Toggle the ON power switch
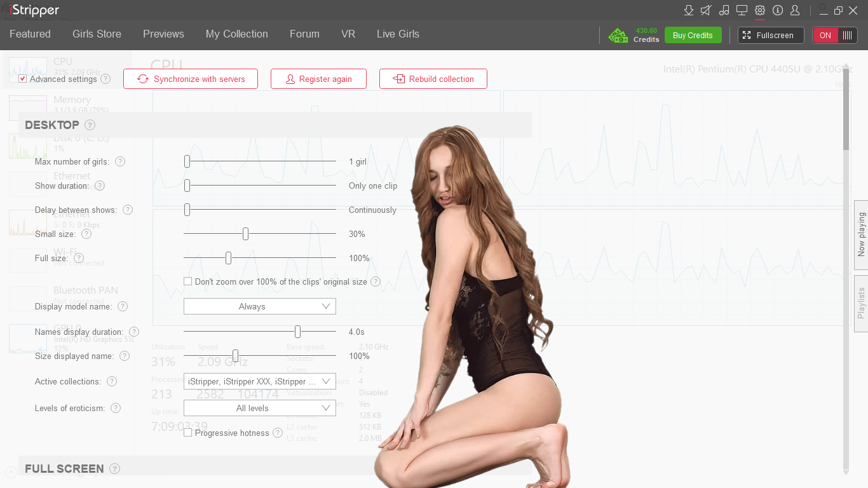This screenshot has width=868, height=488. [x=834, y=36]
